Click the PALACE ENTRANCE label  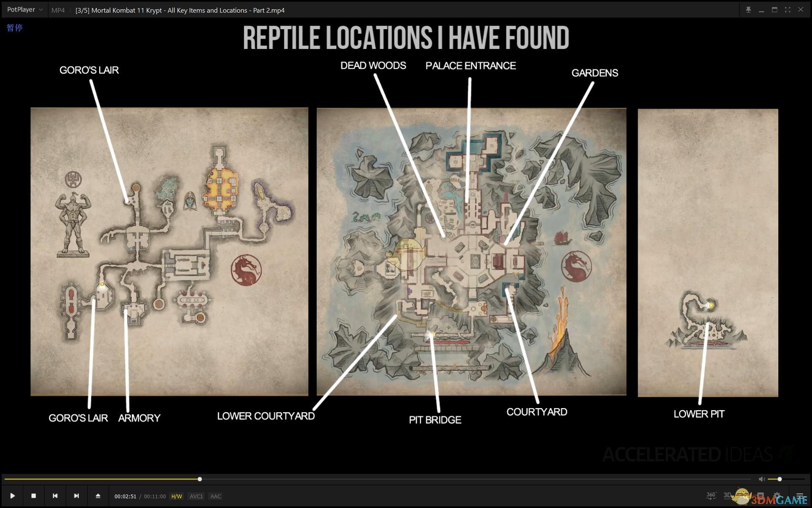click(x=470, y=66)
